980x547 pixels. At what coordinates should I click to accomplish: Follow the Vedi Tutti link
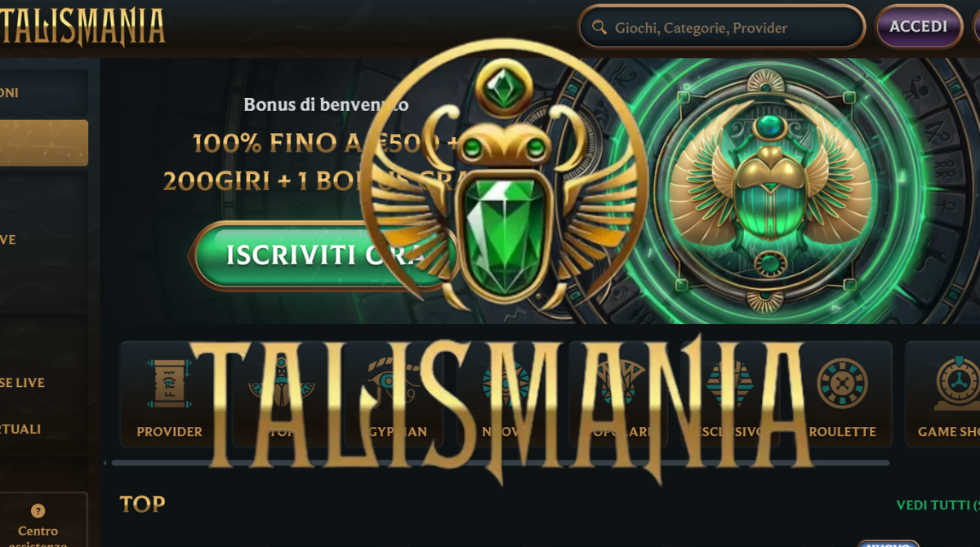(x=938, y=505)
